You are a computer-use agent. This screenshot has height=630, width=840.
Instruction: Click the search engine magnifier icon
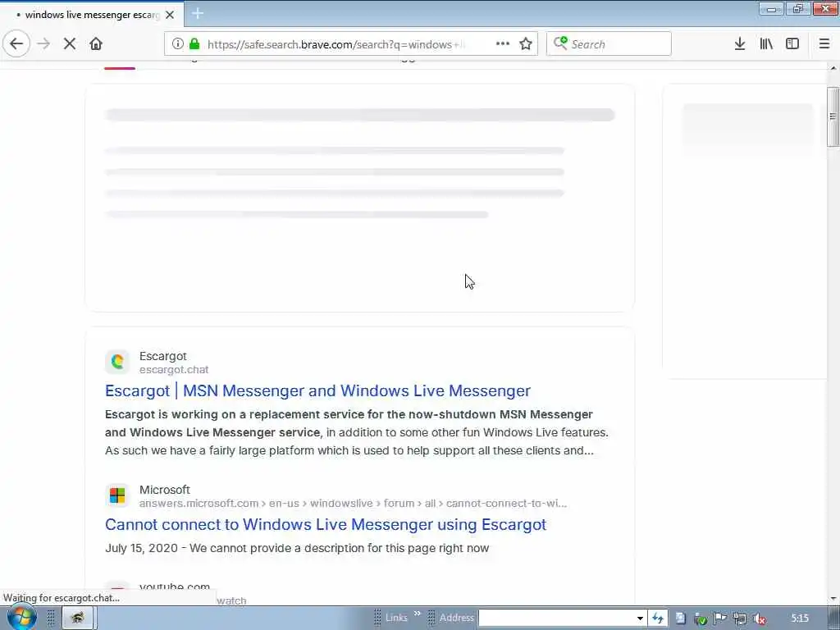559,43
